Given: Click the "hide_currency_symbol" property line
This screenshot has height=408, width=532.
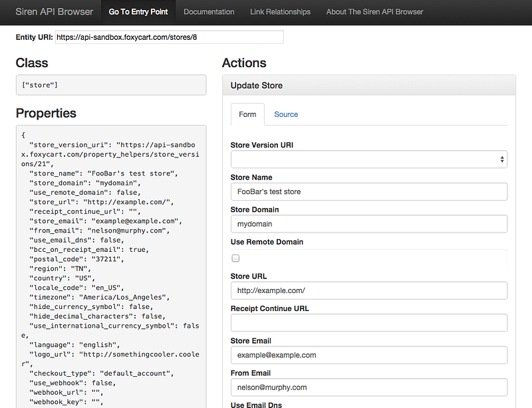Looking at the screenshot, I should (91, 306).
